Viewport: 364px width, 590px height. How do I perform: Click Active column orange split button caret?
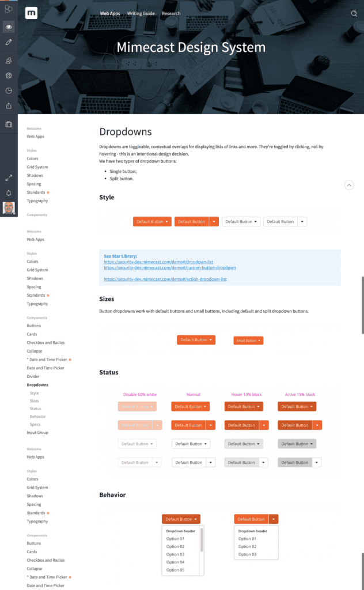tap(317, 425)
